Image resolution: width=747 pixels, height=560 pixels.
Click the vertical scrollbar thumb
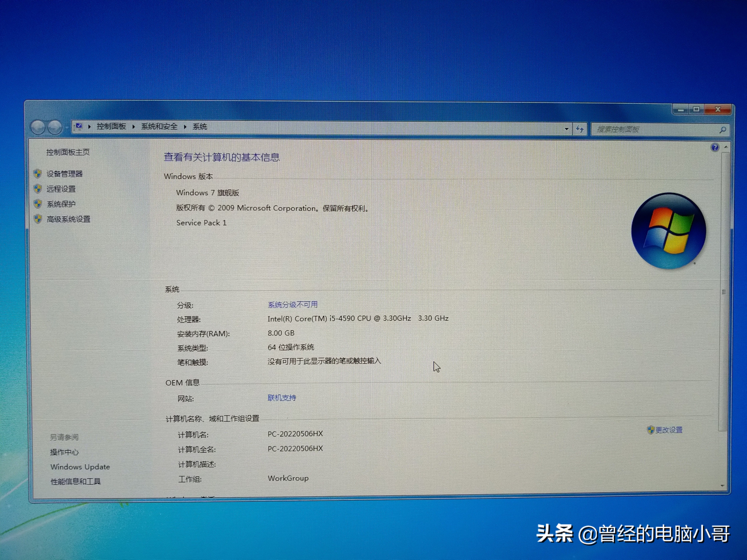723,292
